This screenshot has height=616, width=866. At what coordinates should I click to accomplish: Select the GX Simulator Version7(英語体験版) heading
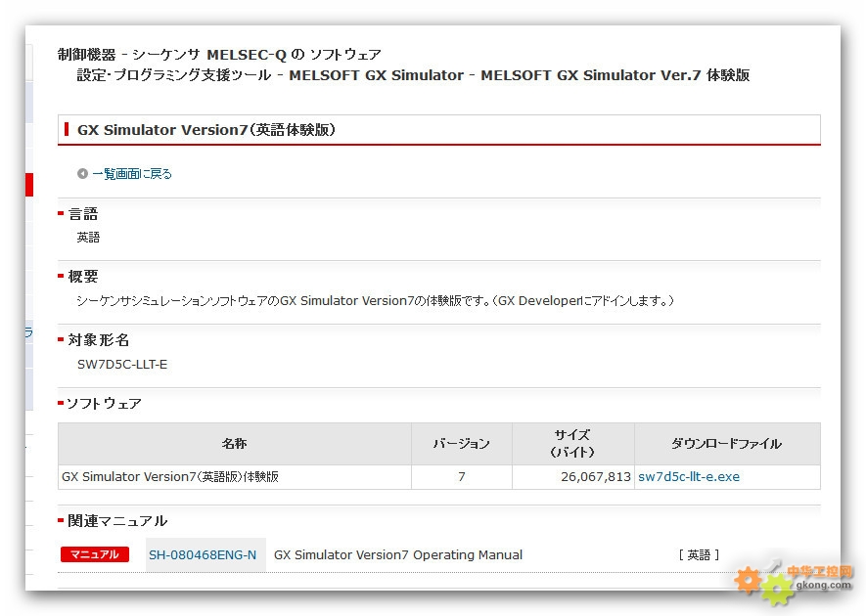[x=206, y=130]
